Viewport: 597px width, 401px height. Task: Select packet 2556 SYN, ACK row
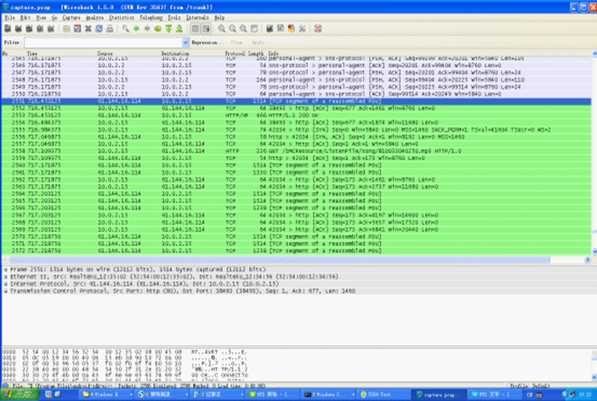click(297, 137)
